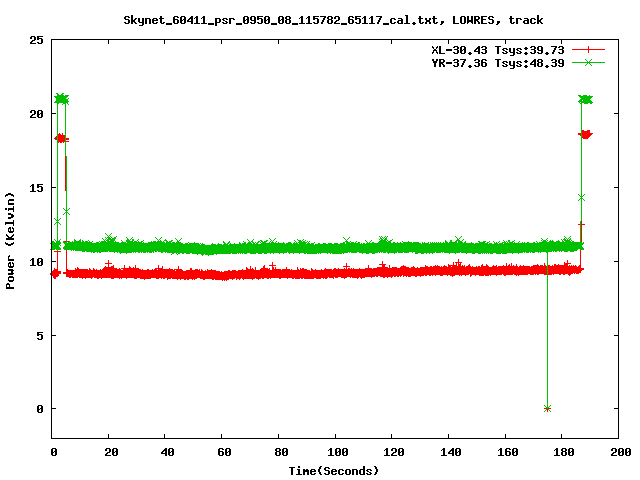Click the red calibration peak at plot end
Image resolution: width=640 pixels, height=480 pixels.
pyautogui.click(x=586, y=134)
